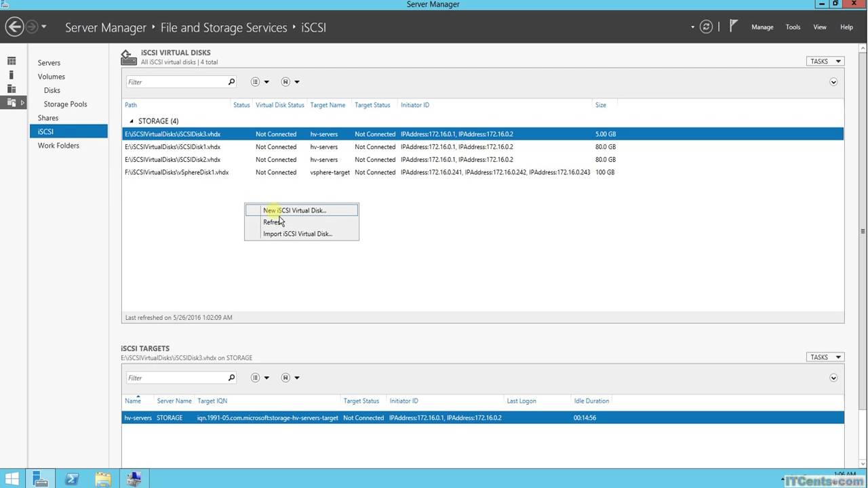Collapse the STORAGE (4) group

point(132,121)
